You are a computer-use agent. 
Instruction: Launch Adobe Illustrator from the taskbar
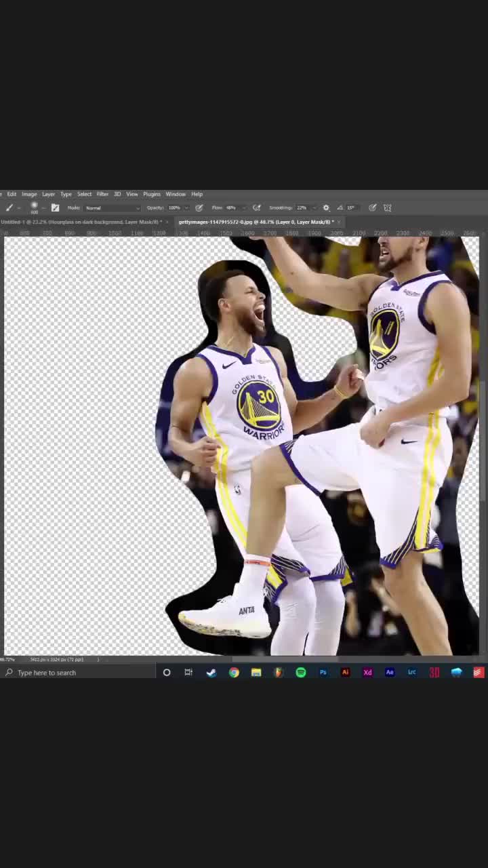345,673
